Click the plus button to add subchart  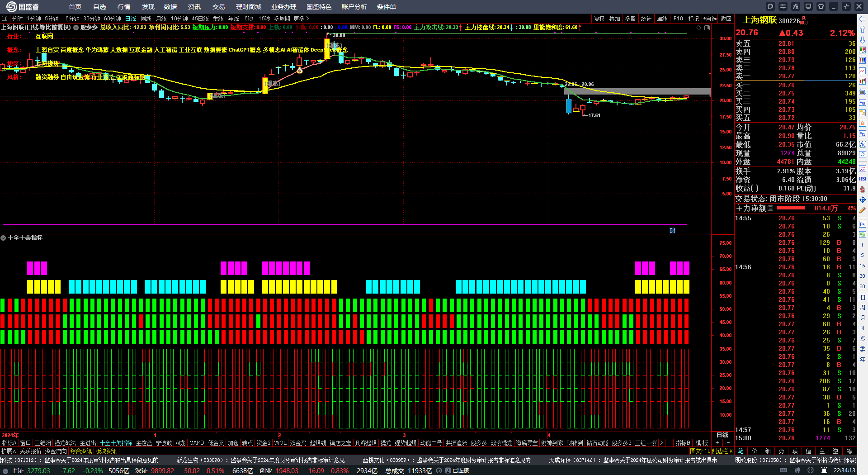pos(717,443)
